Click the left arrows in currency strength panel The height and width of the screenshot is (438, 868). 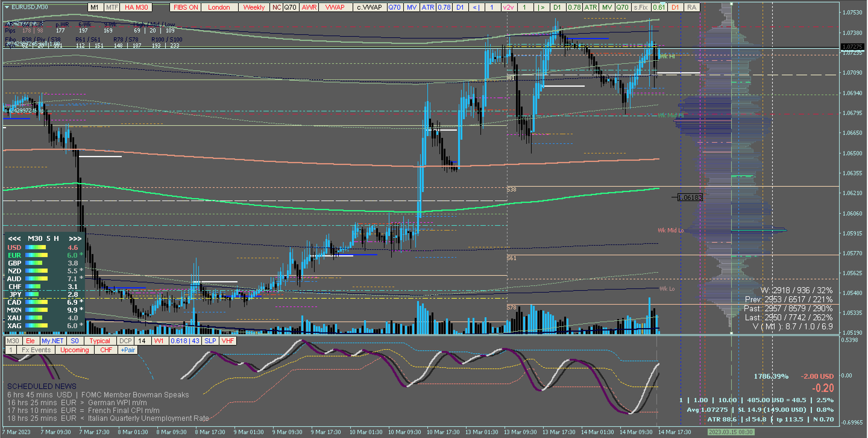tap(14, 238)
